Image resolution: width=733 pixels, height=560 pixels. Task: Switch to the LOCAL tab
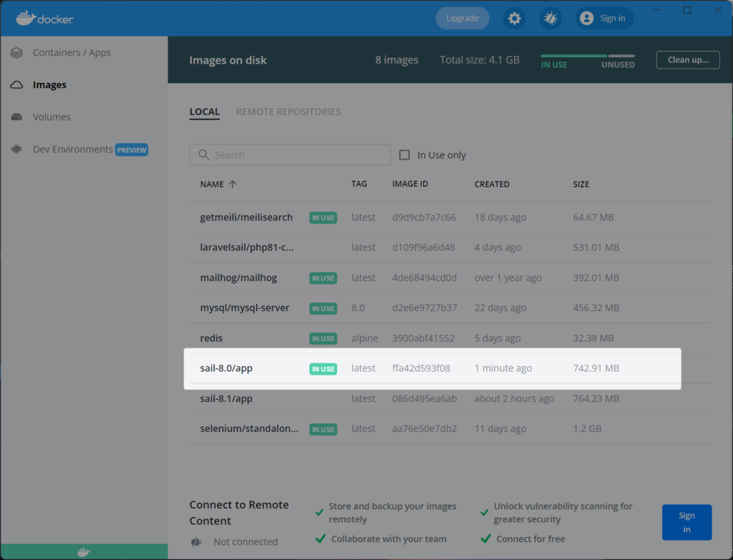(x=204, y=112)
